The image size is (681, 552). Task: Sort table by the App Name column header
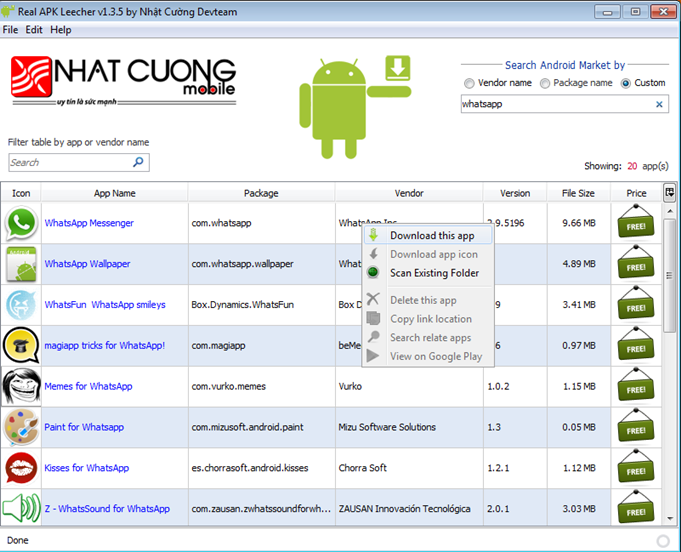[115, 193]
